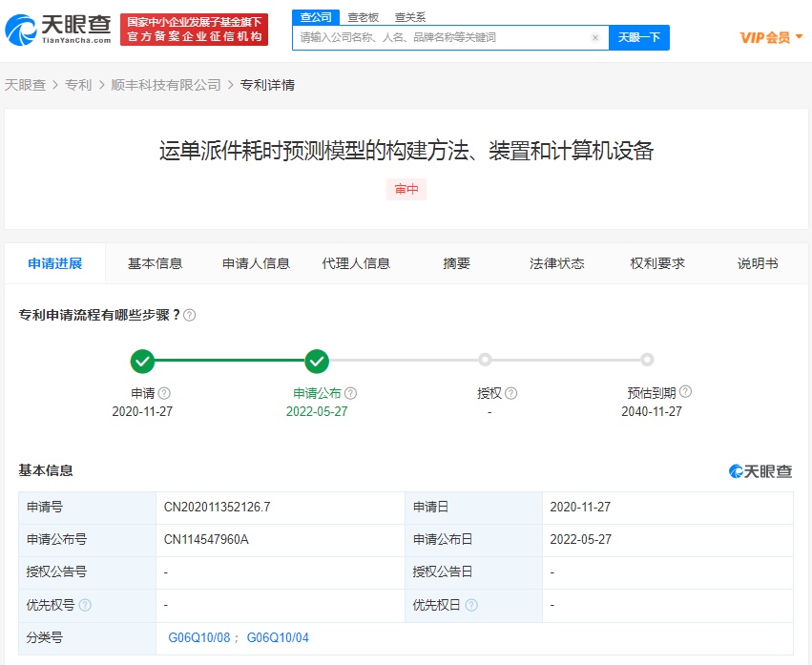
Task: Click help icon next to 预估到期 label
Action: pyautogui.click(x=686, y=391)
